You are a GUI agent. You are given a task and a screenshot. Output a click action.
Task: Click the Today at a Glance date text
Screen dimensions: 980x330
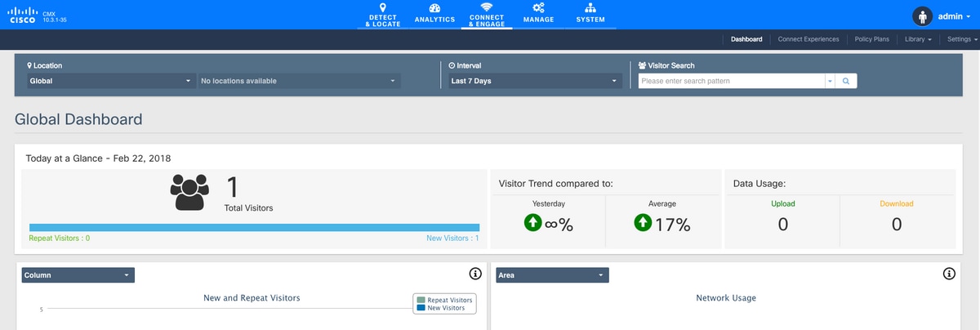pos(98,158)
